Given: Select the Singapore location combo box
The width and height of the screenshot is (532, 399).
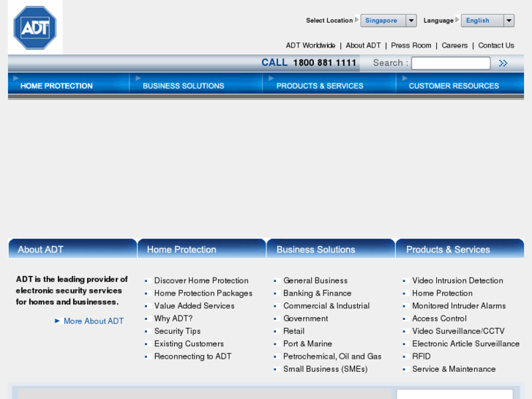Looking at the screenshot, I should [389, 20].
